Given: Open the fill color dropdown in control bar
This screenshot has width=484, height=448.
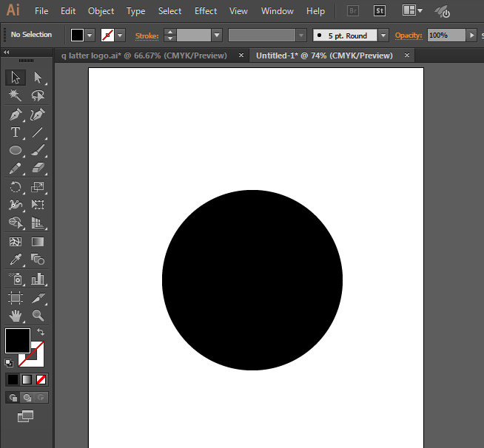Looking at the screenshot, I should tap(90, 35).
